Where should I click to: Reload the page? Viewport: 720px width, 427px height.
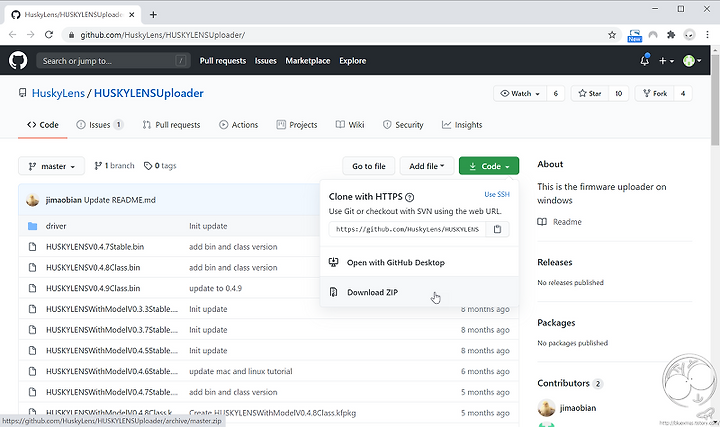pyautogui.click(x=49, y=34)
